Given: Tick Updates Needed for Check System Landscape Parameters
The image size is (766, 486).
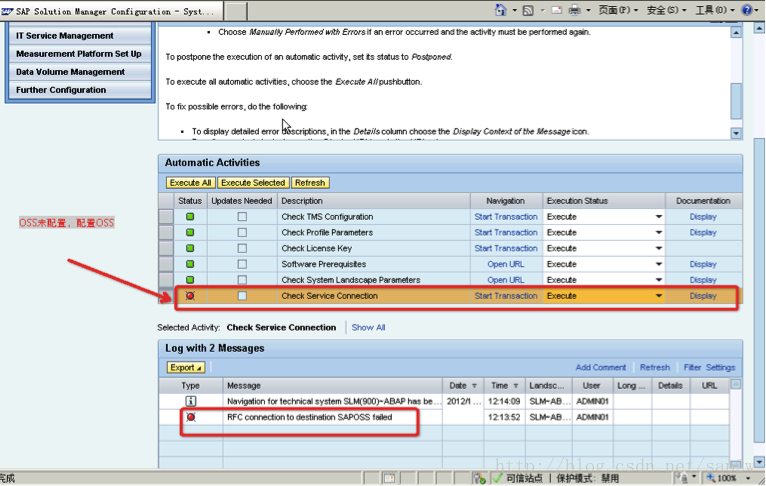Looking at the screenshot, I should point(242,280).
